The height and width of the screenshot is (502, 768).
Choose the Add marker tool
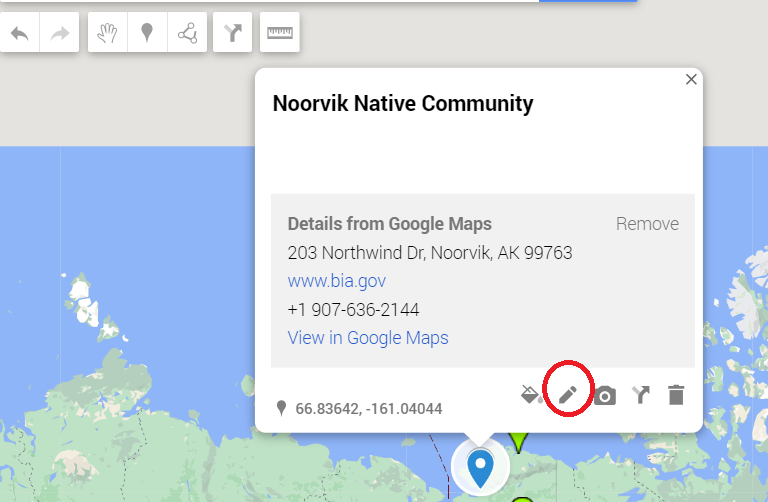pyautogui.click(x=147, y=32)
